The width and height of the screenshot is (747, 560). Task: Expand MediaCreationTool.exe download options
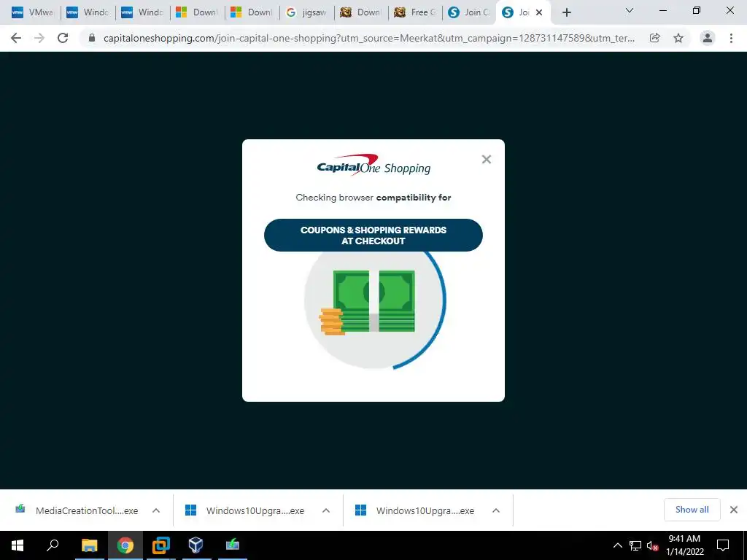pos(156,510)
